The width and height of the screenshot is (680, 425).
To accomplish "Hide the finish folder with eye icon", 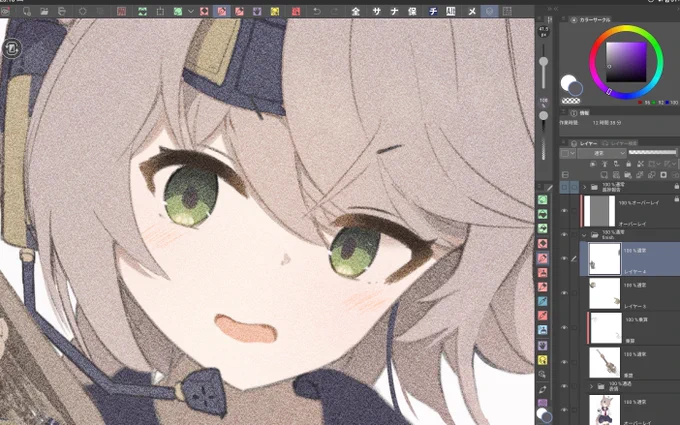I will (x=564, y=235).
